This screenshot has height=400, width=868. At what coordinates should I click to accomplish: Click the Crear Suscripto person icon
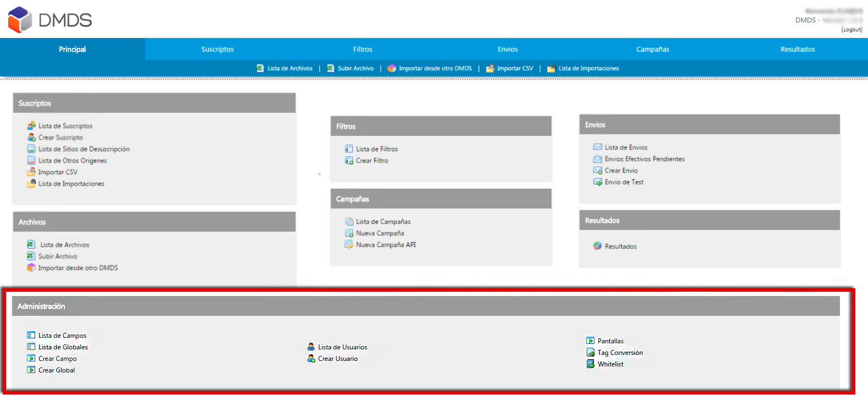tap(31, 137)
